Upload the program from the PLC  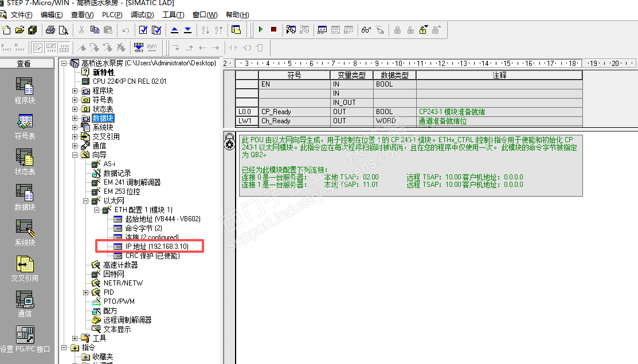pos(175,30)
